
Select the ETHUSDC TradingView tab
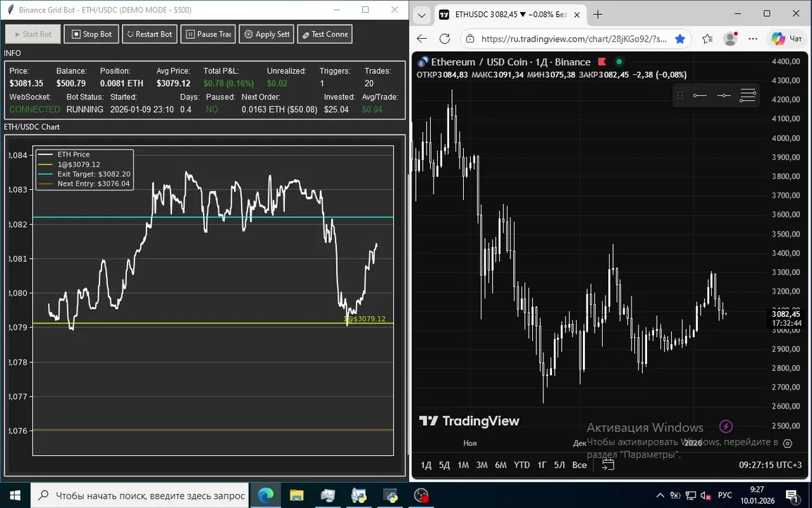[509, 15]
